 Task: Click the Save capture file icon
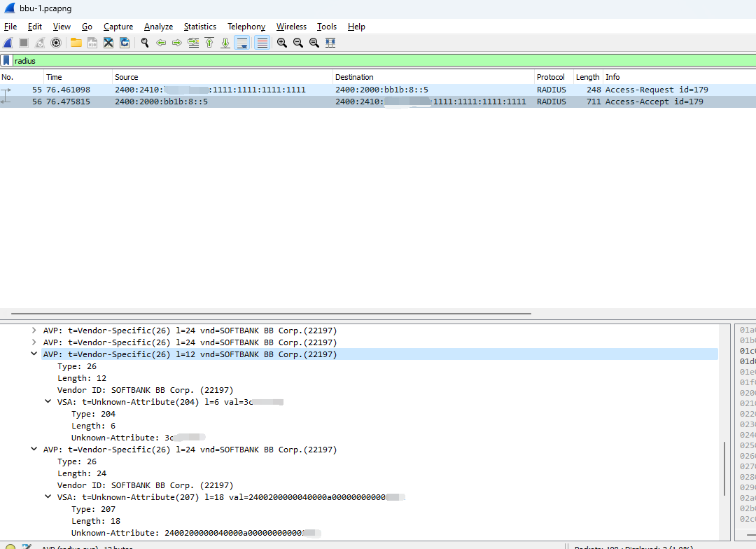click(x=92, y=43)
